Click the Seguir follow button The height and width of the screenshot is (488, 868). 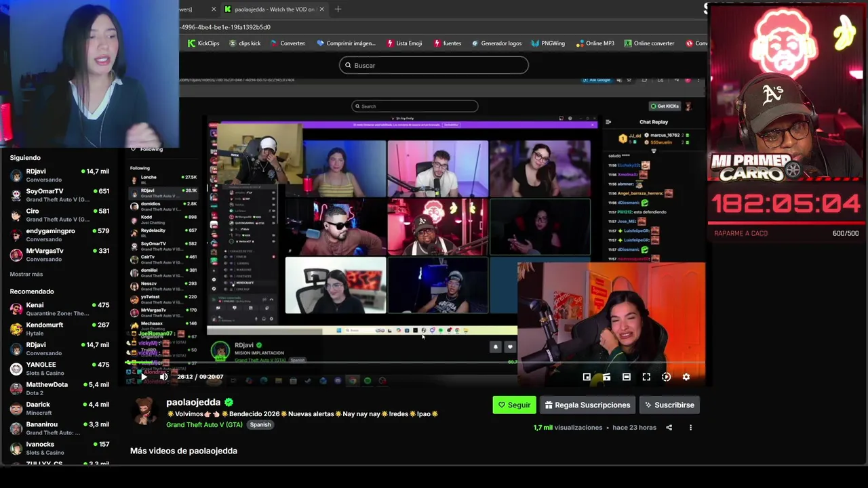coord(514,405)
